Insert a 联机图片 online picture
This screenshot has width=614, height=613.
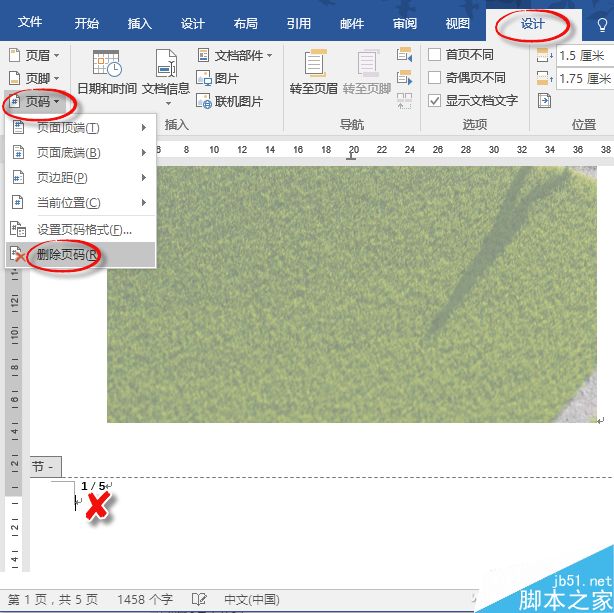tap(229, 101)
